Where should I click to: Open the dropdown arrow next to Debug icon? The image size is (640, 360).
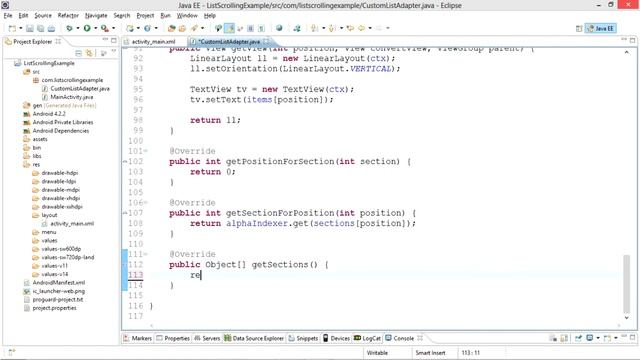pos(78,28)
